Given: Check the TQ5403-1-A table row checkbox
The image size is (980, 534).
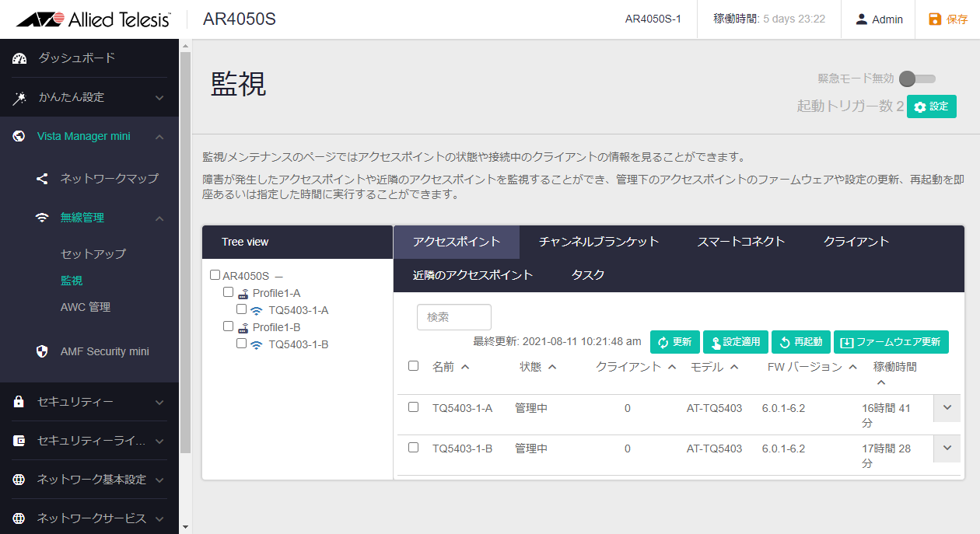Looking at the screenshot, I should tap(414, 407).
